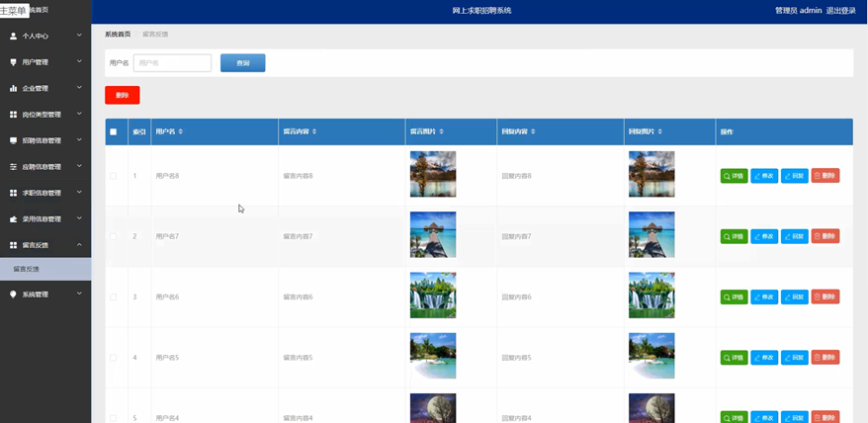Click the cell text 留言内容8
Viewport: 868px width, 423px height.
298,176
